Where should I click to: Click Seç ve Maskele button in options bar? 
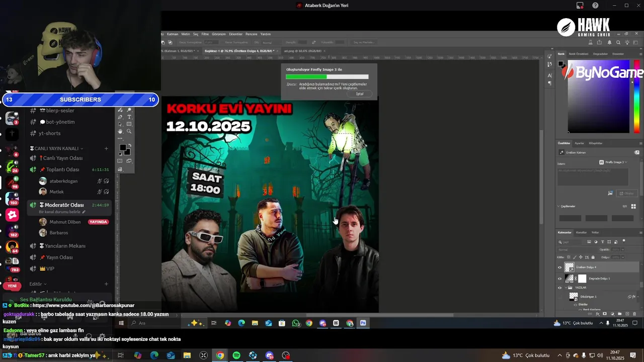[364, 42]
